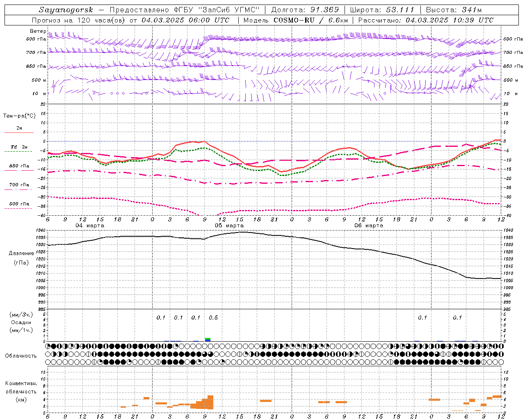This screenshot has height=420, width=525.
Task: Click the 'Долгота: 91.369' longitude value
Action: [x=305, y=10]
